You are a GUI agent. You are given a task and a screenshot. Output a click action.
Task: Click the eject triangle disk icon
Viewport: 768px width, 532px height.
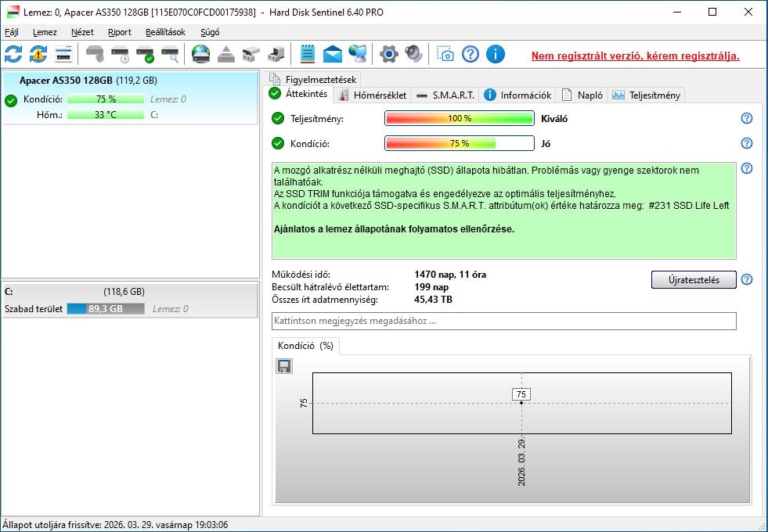(x=225, y=54)
